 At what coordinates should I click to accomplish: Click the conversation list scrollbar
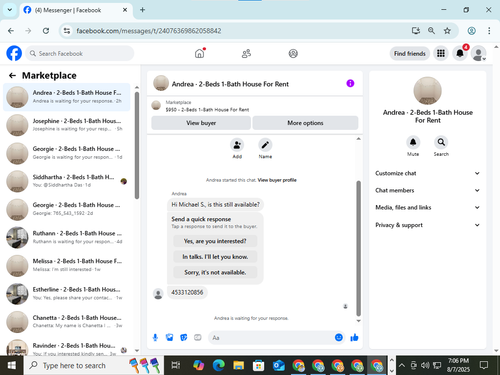137,145
